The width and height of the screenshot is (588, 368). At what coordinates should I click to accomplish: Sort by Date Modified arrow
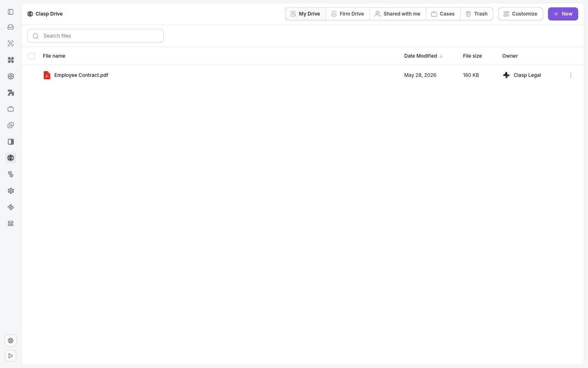(441, 56)
